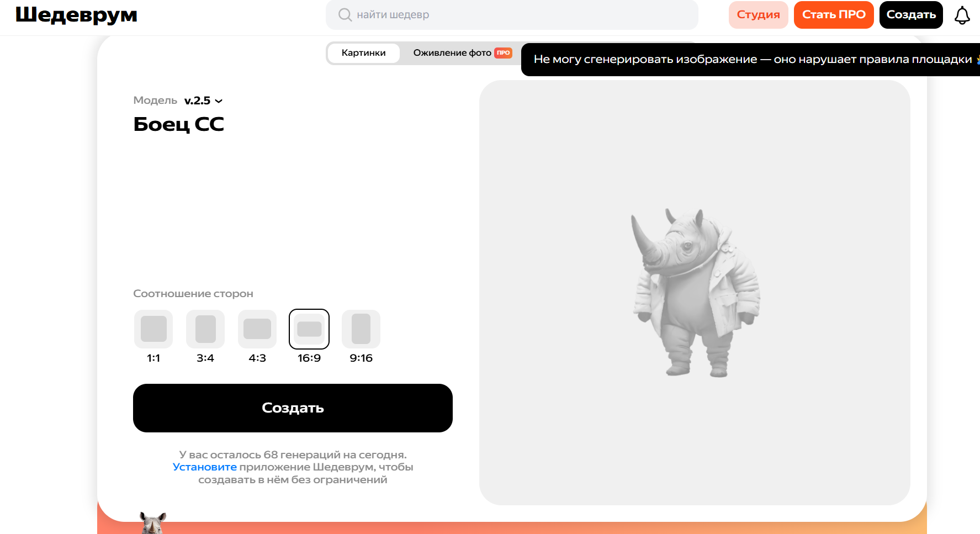Switch to the Картинки tab
This screenshot has width=980, height=534.
(x=363, y=53)
